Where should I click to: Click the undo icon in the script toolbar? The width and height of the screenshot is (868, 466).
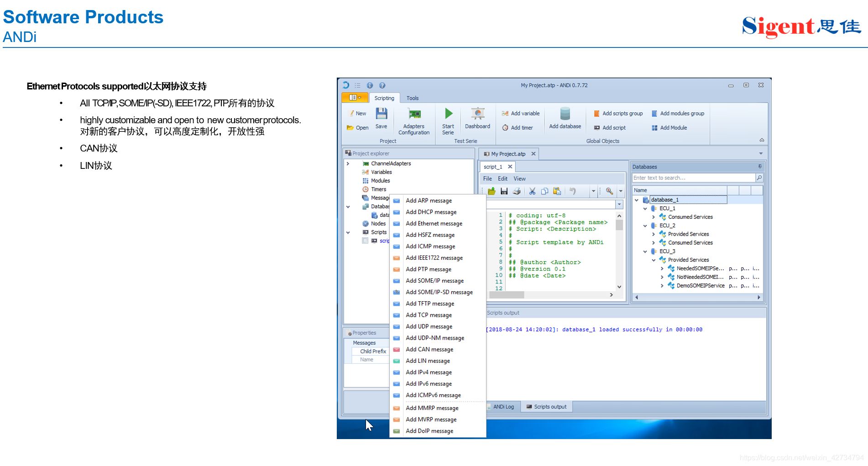click(572, 191)
